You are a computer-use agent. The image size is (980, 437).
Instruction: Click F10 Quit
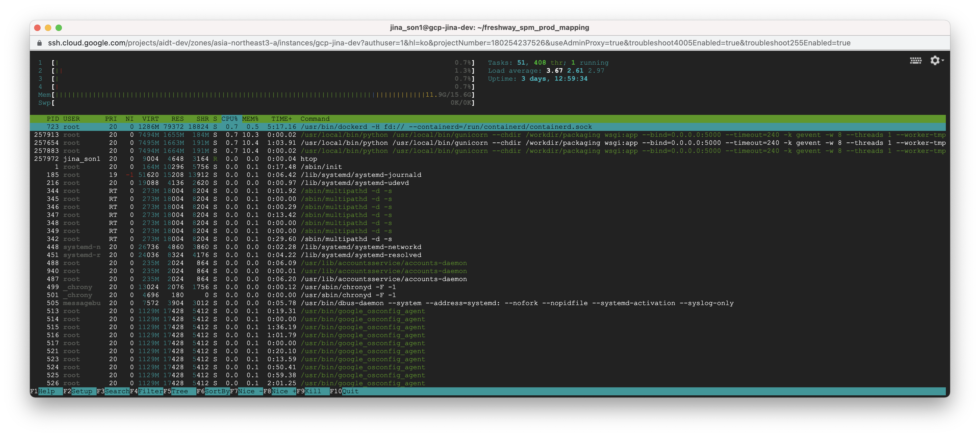350,391
